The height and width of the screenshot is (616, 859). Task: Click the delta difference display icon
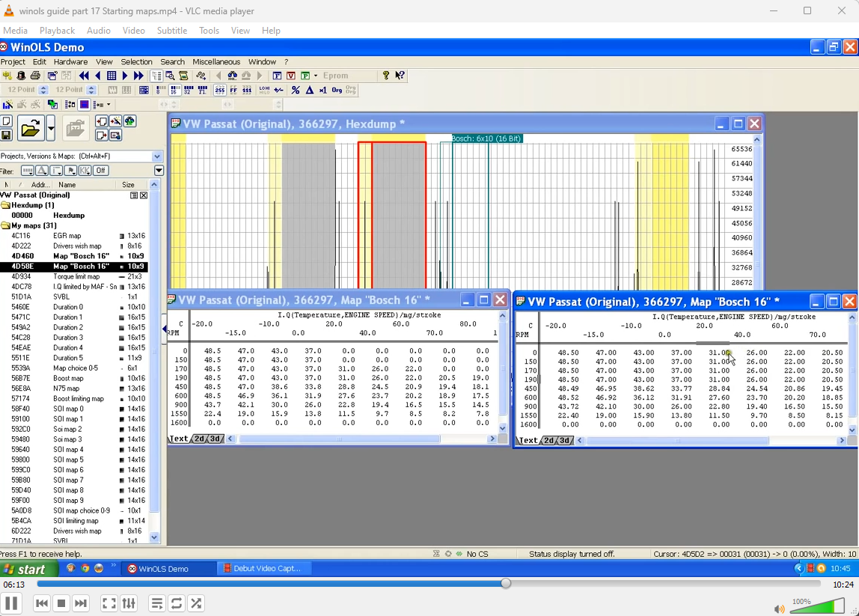310,90
